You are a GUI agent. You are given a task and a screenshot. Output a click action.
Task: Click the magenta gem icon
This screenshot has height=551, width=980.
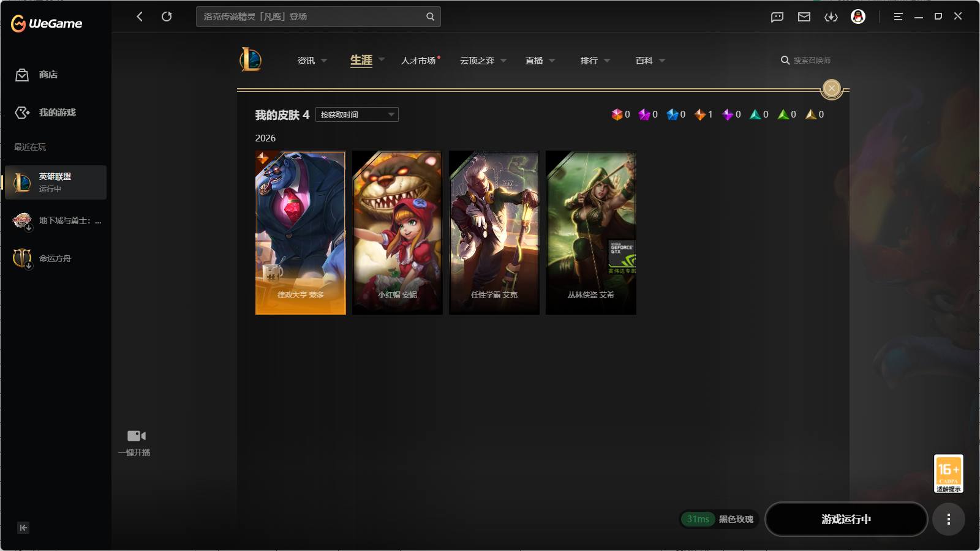click(x=644, y=114)
